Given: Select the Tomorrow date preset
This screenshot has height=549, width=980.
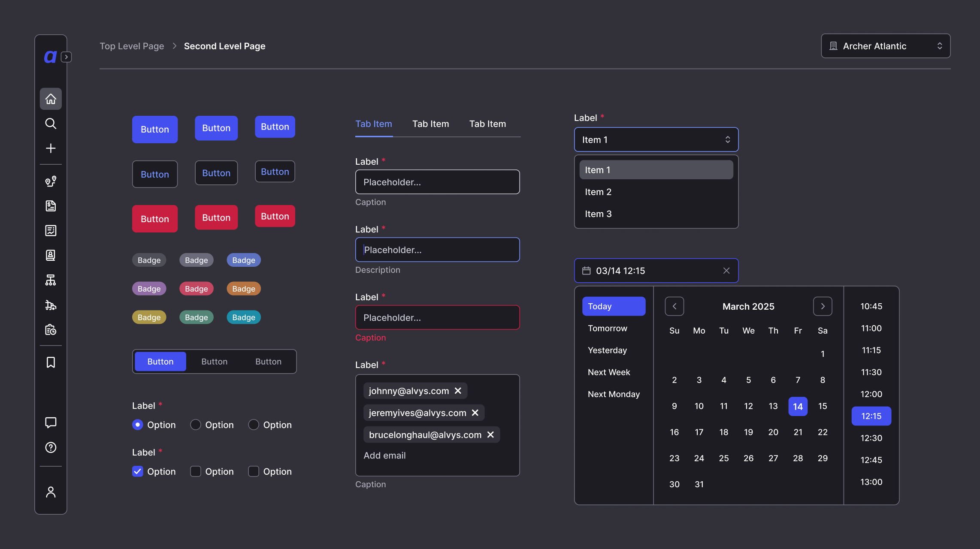Looking at the screenshot, I should [614, 328].
